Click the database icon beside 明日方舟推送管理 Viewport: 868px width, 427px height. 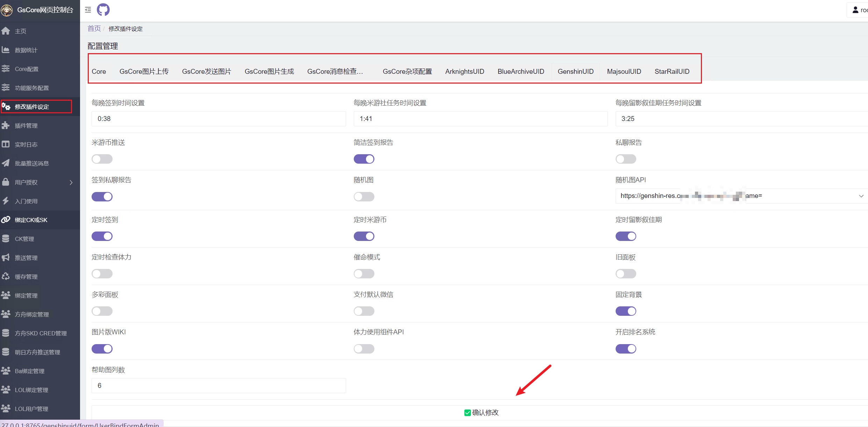(6, 352)
